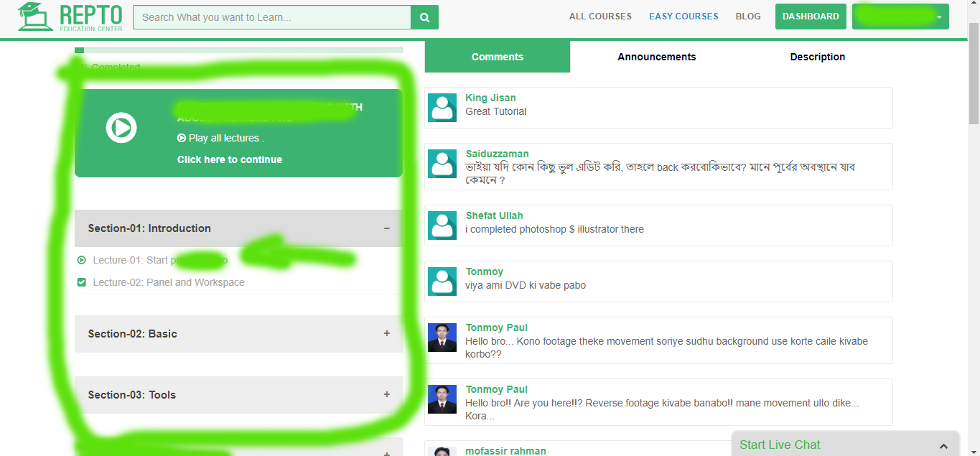Switch to the Announcements tab
The image size is (980, 456).
pyautogui.click(x=657, y=57)
